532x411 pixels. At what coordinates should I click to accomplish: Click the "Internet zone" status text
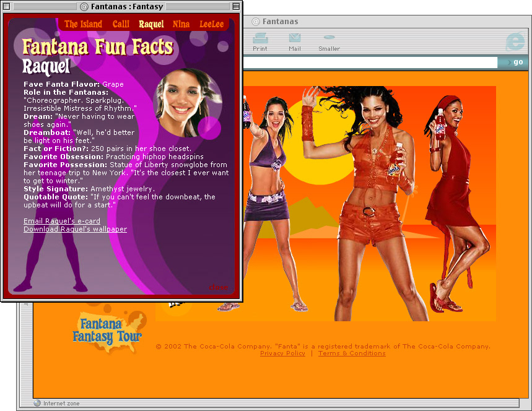coord(61,403)
